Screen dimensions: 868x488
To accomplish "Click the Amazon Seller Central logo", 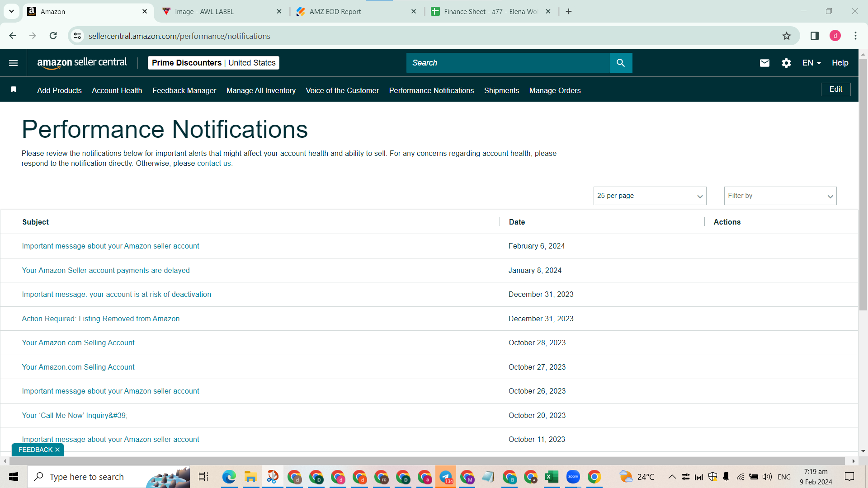I will pyautogui.click(x=82, y=63).
